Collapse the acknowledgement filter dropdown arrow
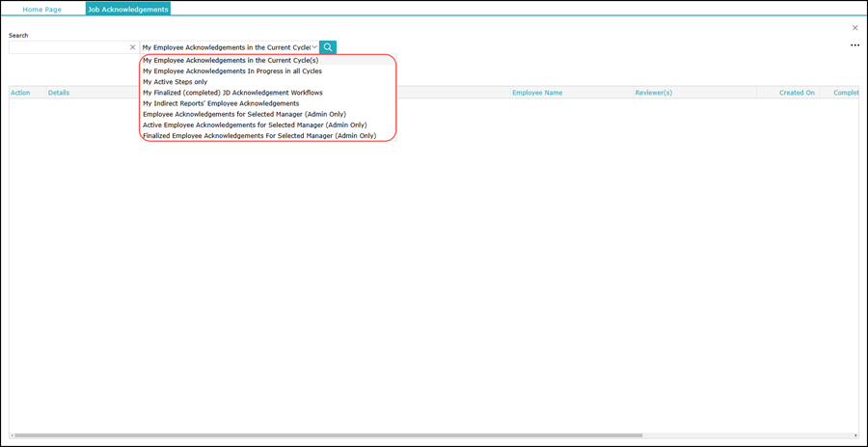This screenshot has height=447, width=868. pyautogui.click(x=314, y=47)
